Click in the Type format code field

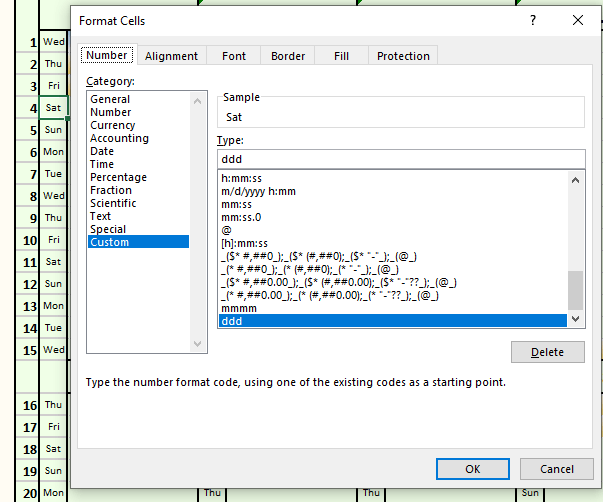click(x=401, y=159)
